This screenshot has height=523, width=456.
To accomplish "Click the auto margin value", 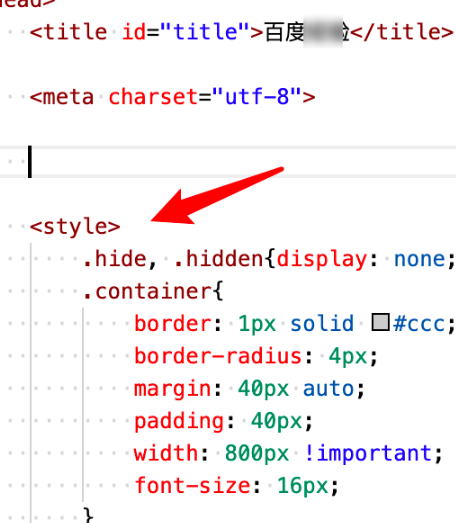I will pyautogui.click(x=328, y=389).
